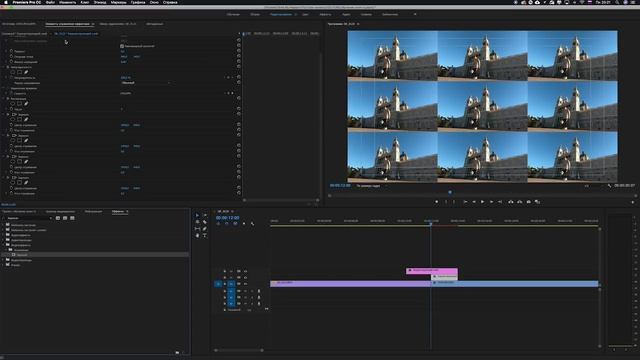Toggle the V1 source patch indicator

coord(218,284)
